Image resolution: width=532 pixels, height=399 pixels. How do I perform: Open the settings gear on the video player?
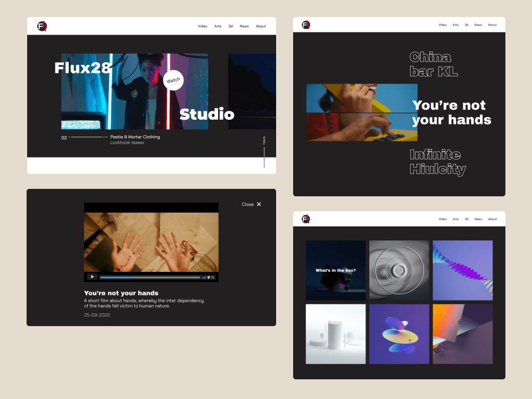[x=209, y=277]
